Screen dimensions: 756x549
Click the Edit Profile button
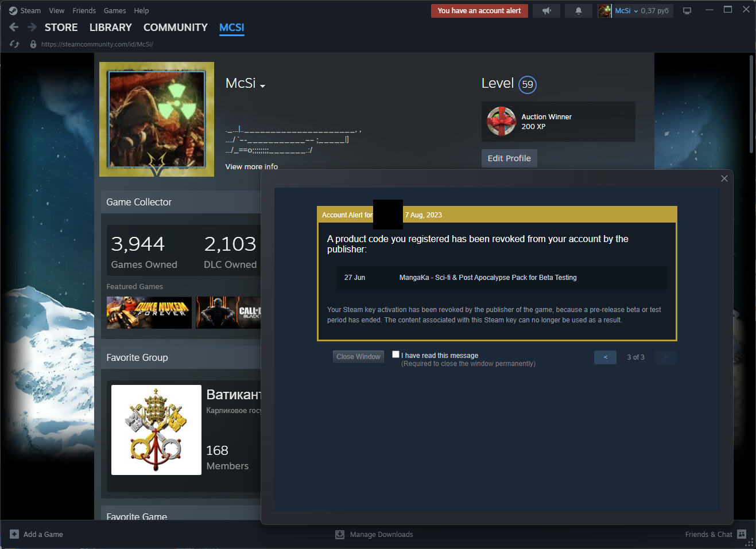(x=509, y=158)
